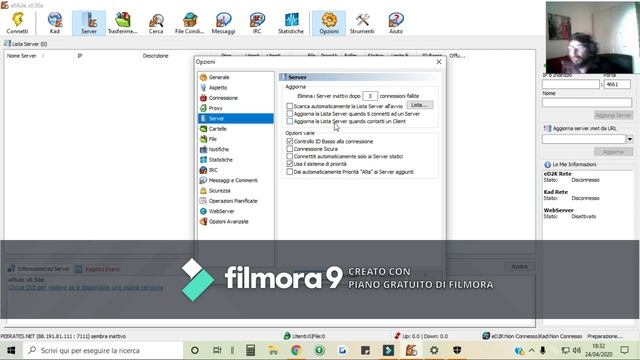Screen dimensions: 640x360
Task: Click the Connetti lightning toolbar icon
Action: click(18, 23)
